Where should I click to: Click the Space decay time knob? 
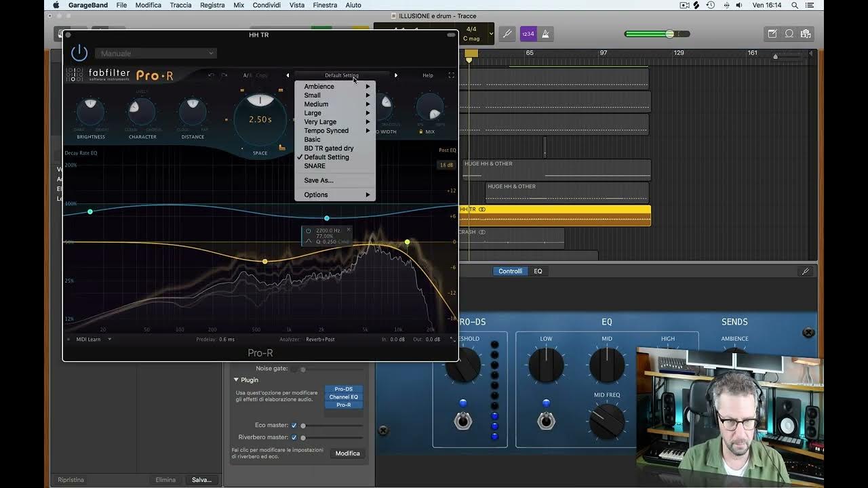260,119
